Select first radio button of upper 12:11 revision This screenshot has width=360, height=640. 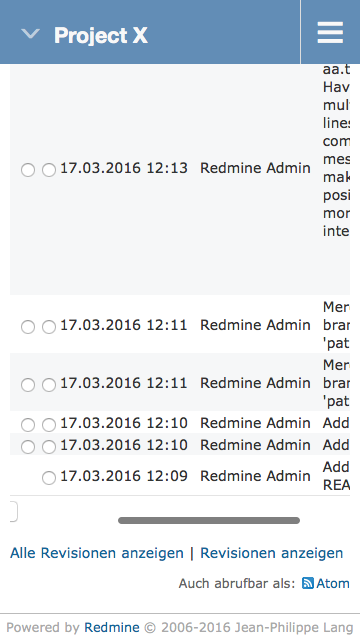28,327
